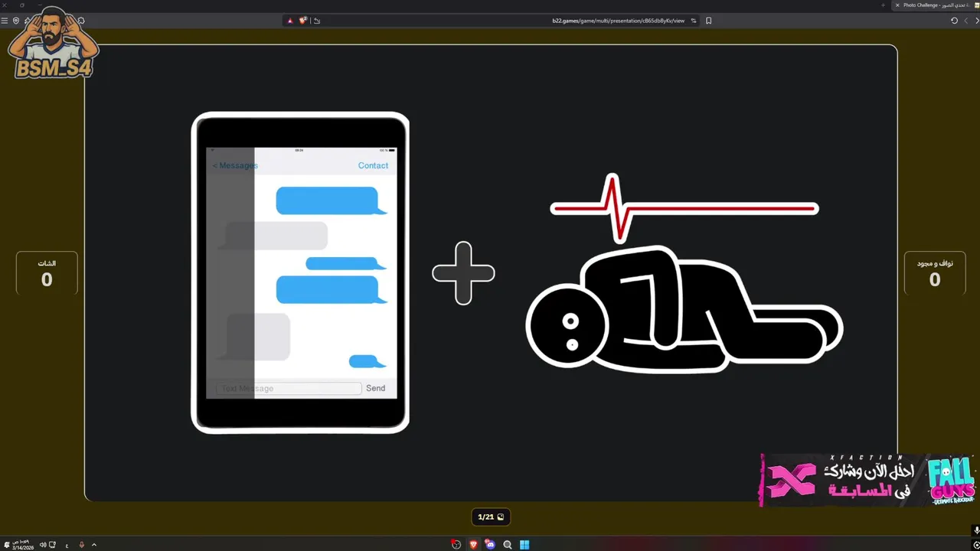
Task: Click the tablet messages puzzle image
Action: [300, 272]
